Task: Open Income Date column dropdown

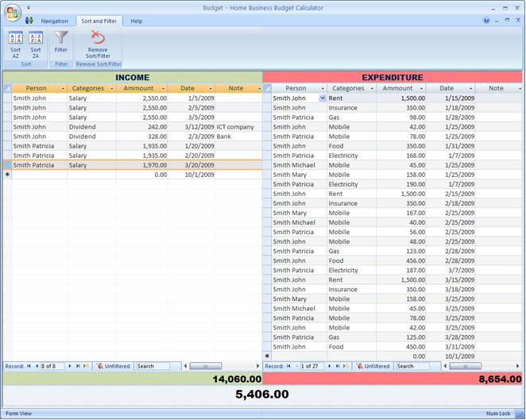Action: (211, 88)
